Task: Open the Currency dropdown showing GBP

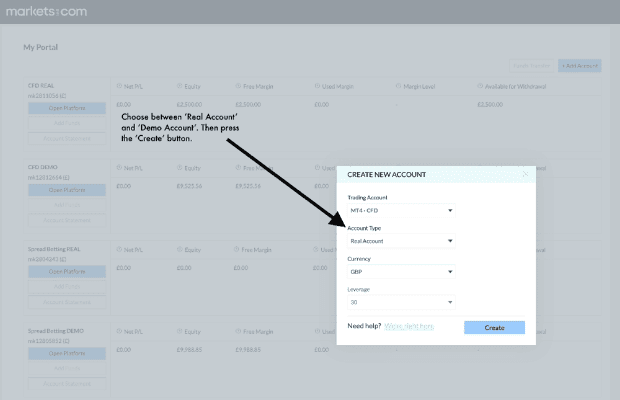Action: pyautogui.click(x=401, y=271)
